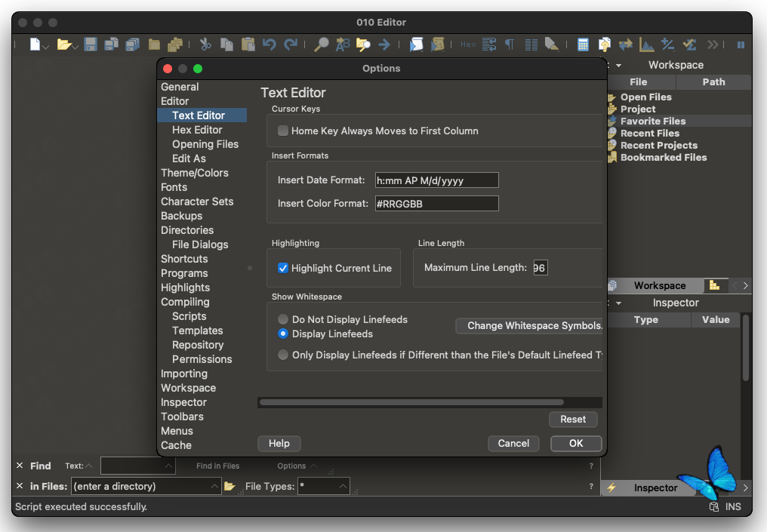Click the Help button in Options
This screenshot has height=532, width=767.
279,443
